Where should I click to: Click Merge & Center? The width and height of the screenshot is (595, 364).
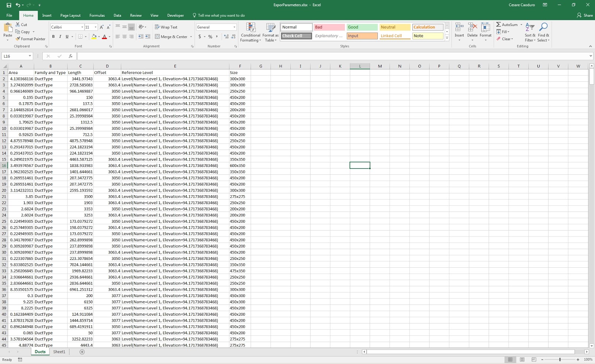coord(171,36)
